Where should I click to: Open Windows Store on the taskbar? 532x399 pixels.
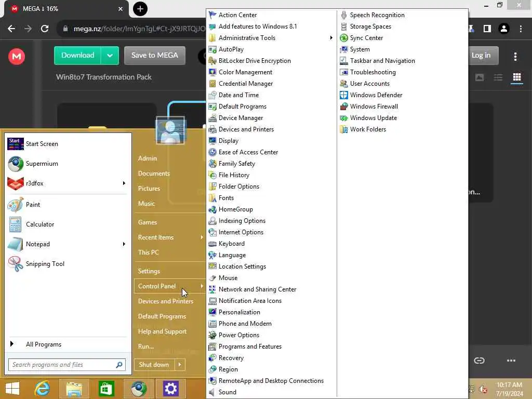(106, 389)
